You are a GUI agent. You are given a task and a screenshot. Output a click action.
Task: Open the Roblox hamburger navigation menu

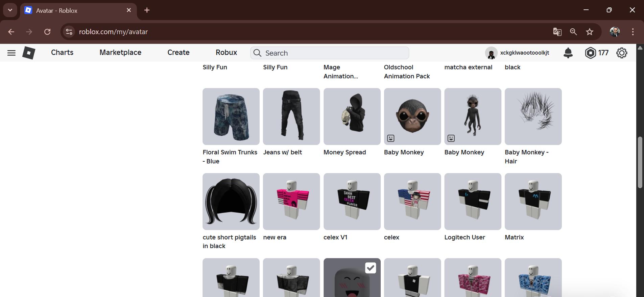(11, 53)
